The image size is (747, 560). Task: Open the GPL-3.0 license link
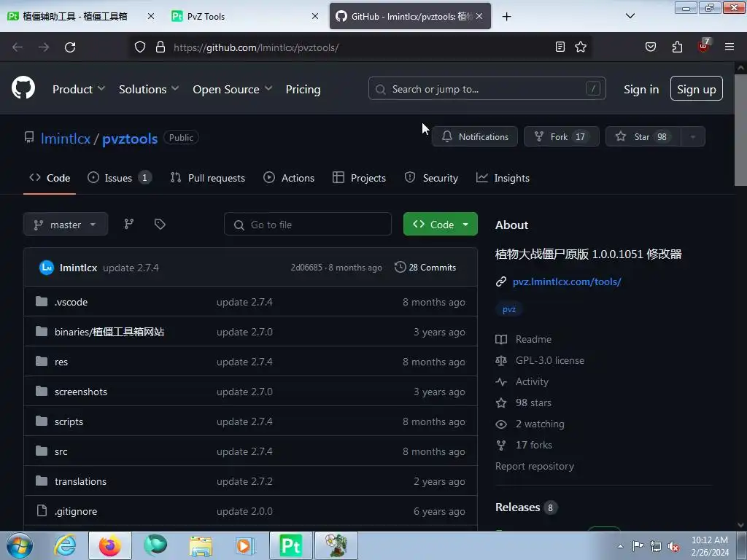(550, 360)
